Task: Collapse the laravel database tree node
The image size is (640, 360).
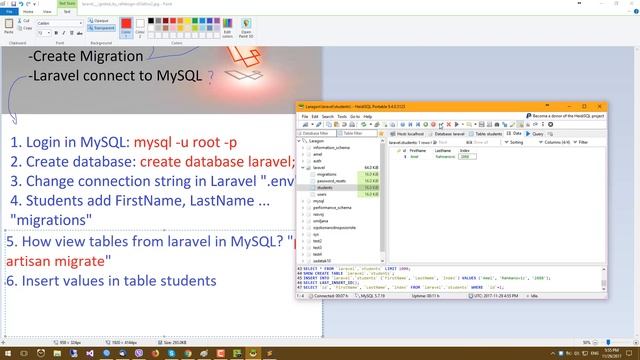Action: click(x=303, y=168)
